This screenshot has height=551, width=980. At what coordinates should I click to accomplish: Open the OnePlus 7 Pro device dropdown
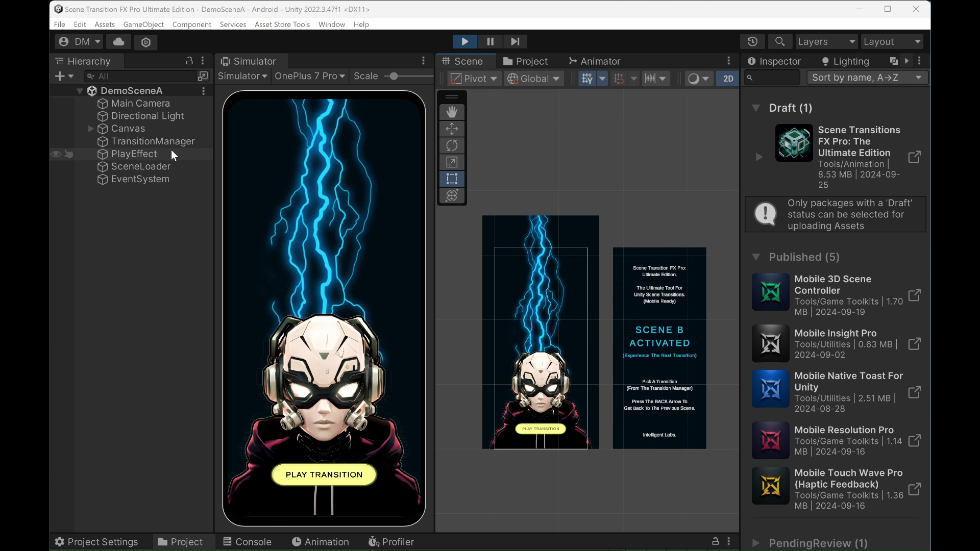(x=309, y=76)
